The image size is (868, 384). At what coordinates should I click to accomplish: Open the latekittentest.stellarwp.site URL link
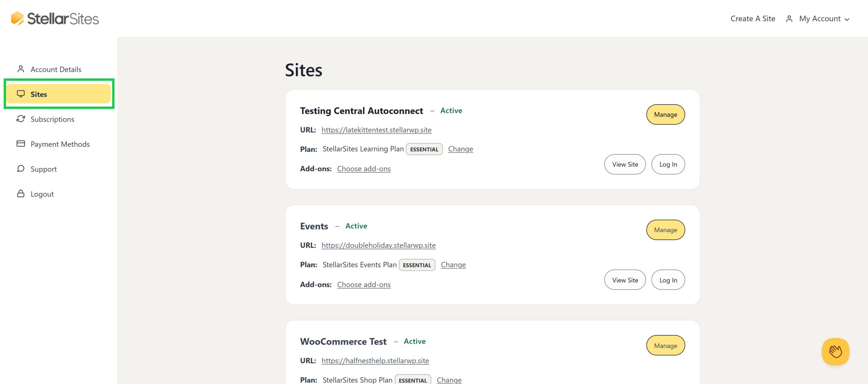point(376,130)
